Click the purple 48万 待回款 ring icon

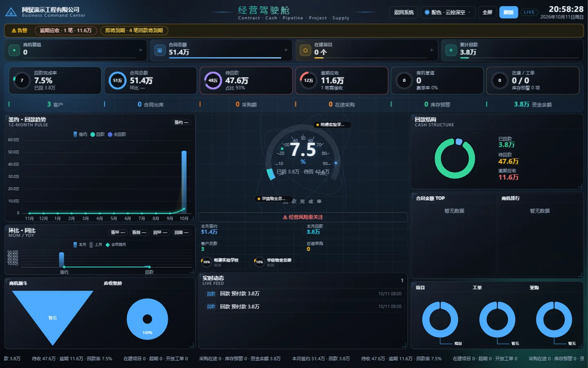213,81
